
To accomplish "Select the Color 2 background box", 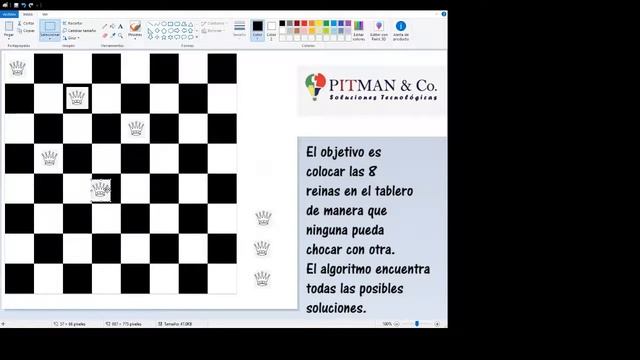I will [x=271, y=31].
